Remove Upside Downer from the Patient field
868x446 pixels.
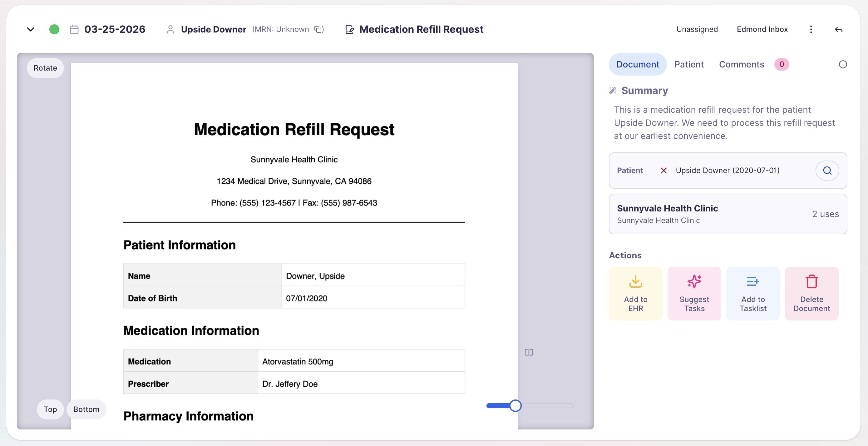(663, 170)
